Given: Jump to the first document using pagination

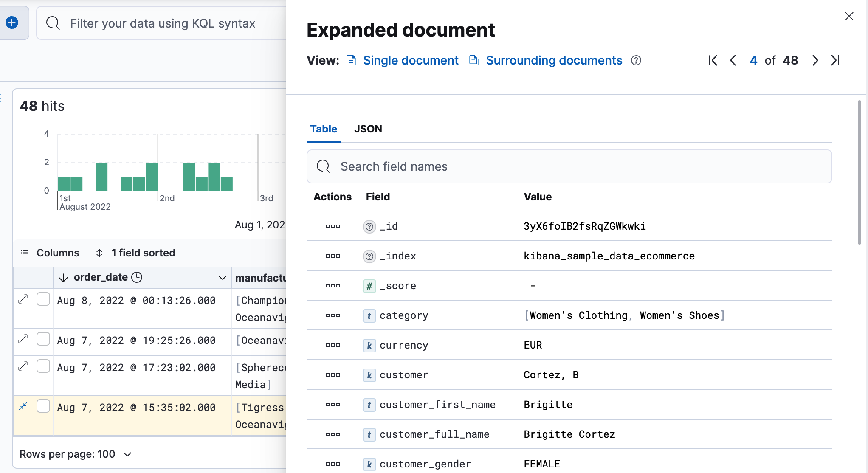Looking at the screenshot, I should (713, 60).
